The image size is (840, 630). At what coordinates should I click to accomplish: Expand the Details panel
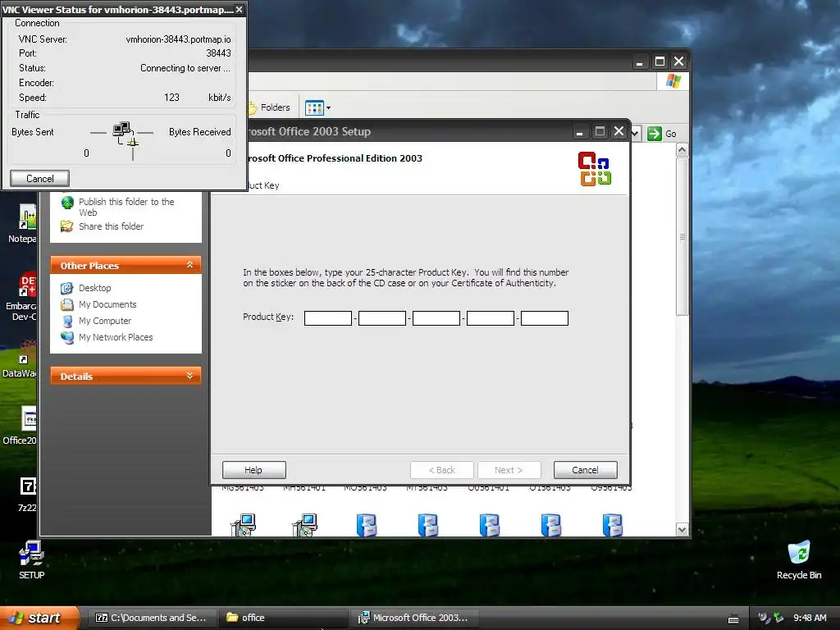(x=189, y=376)
